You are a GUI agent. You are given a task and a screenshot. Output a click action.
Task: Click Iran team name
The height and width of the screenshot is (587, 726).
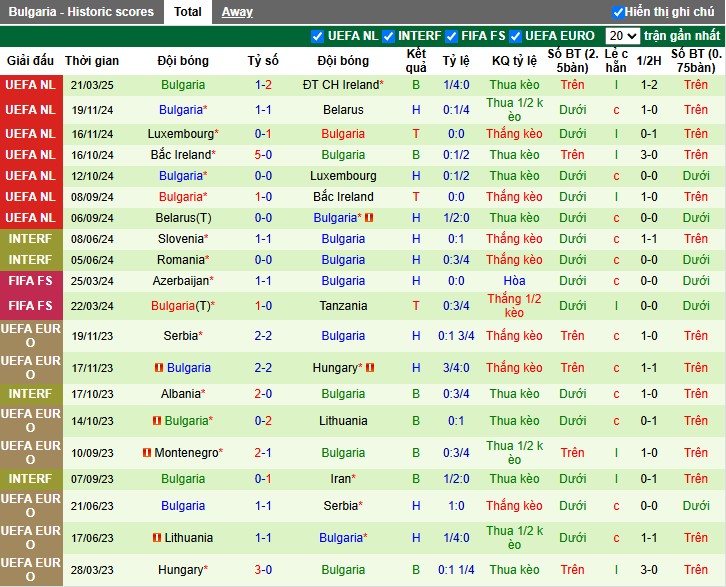click(x=340, y=479)
